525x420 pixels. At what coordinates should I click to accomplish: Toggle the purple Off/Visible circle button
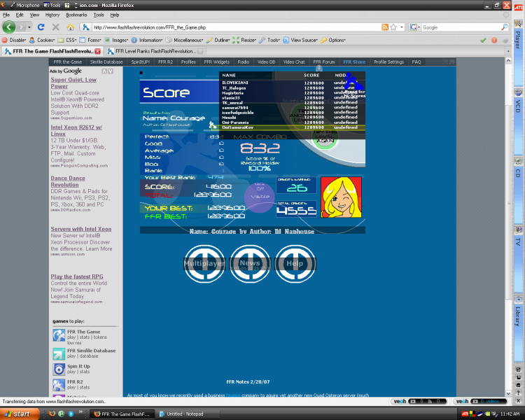[260, 197]
